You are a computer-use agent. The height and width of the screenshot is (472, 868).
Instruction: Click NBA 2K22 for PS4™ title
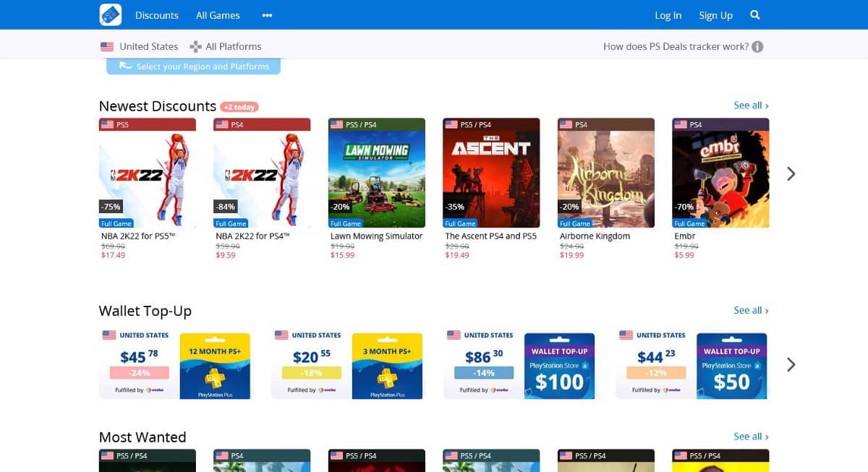(252, 236)
